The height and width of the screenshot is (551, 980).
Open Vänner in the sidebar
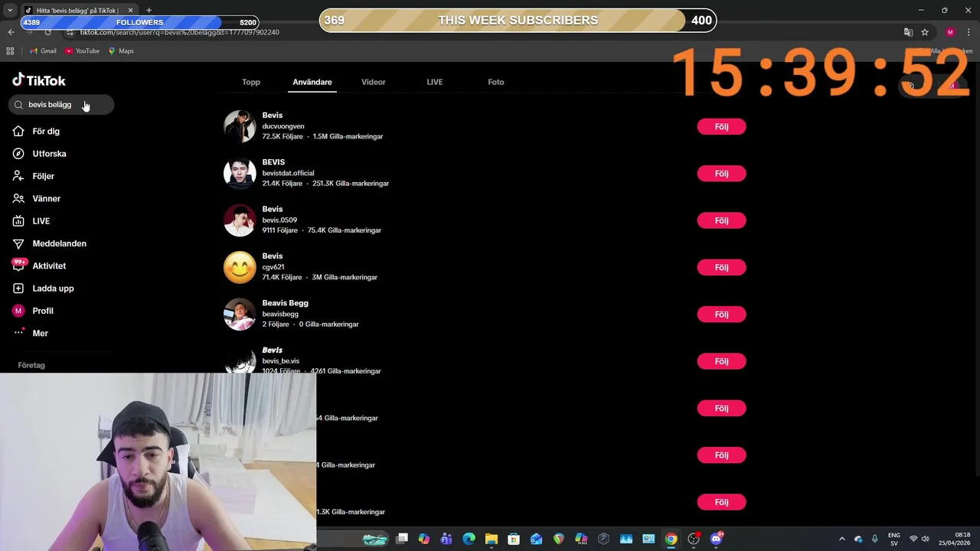tap(37, 198)
